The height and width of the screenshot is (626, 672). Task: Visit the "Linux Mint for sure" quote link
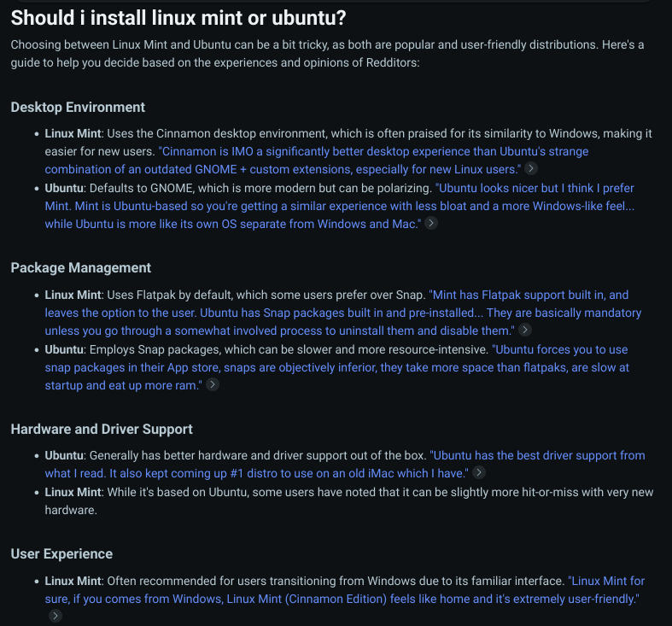(x=342, y=590)
